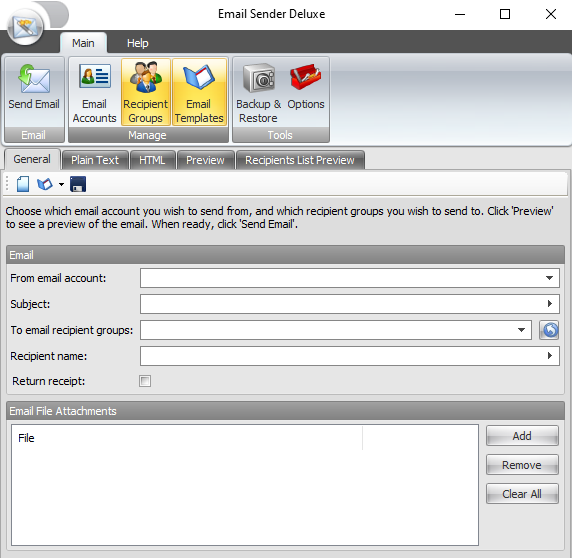Image resolution: width=572 pixels, height=558 pixels.
Task: Select the HTML tab
Action: [152, 160]
